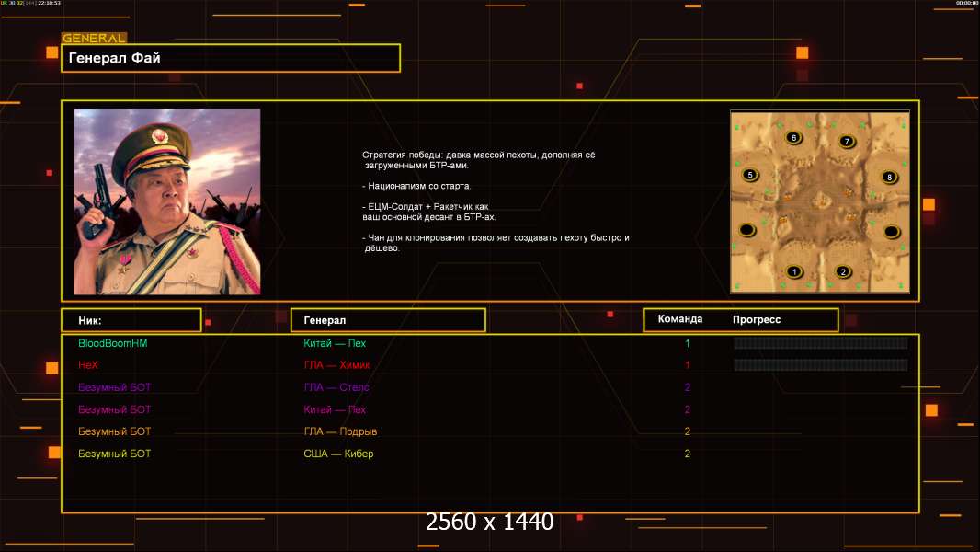Image resolution: width=980 pixels, height=552 pixels.
Task: Click the "Команда" column header
Action: click(x=680, y=319)
